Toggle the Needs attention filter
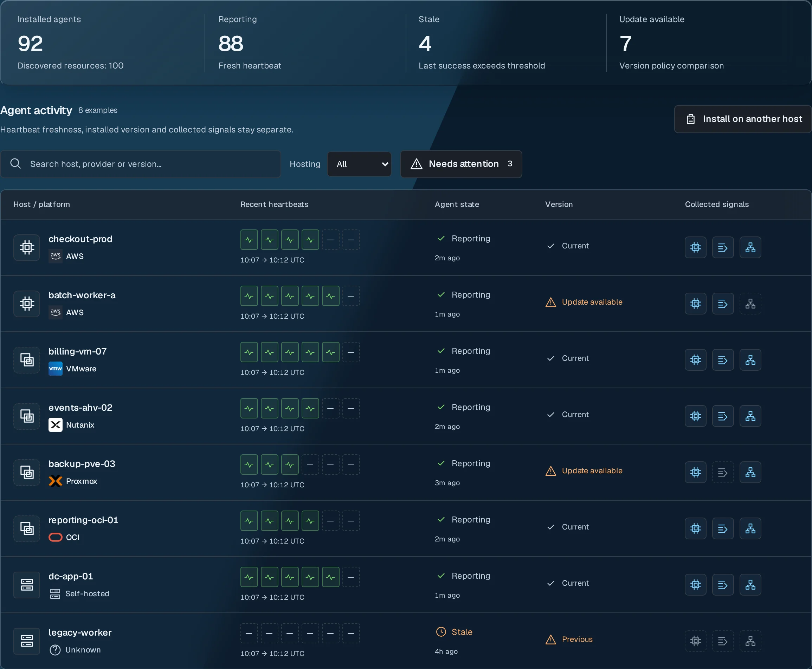The height and width of the screenshot is (669, 812). tap(461, 164)
